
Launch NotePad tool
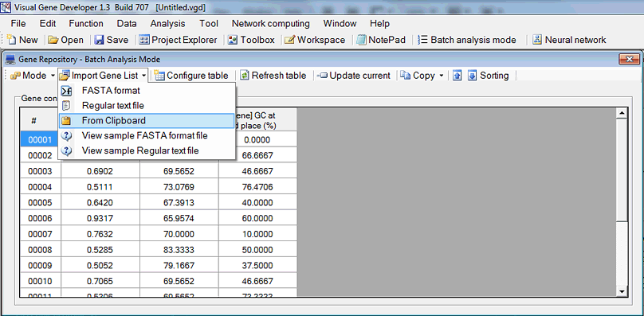pos(381,40)
